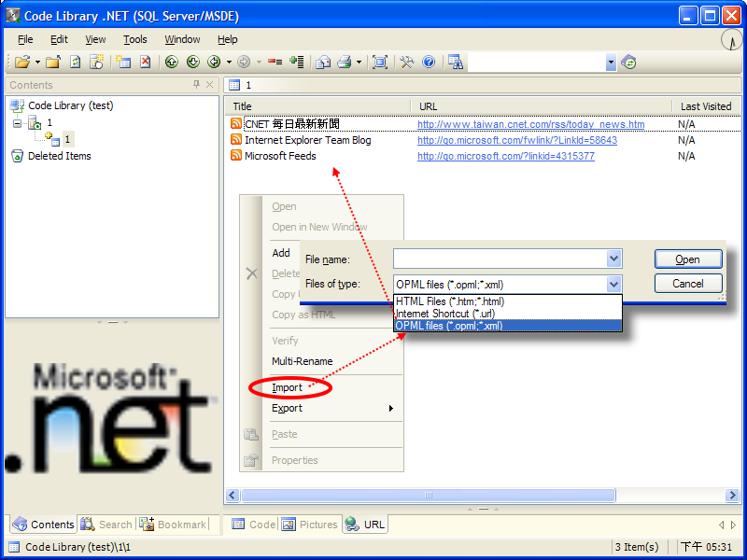Image resolution: width=747 pixels, height=560 pixels.
Task: Click the toolbar search input box
Action: point(537,62)
